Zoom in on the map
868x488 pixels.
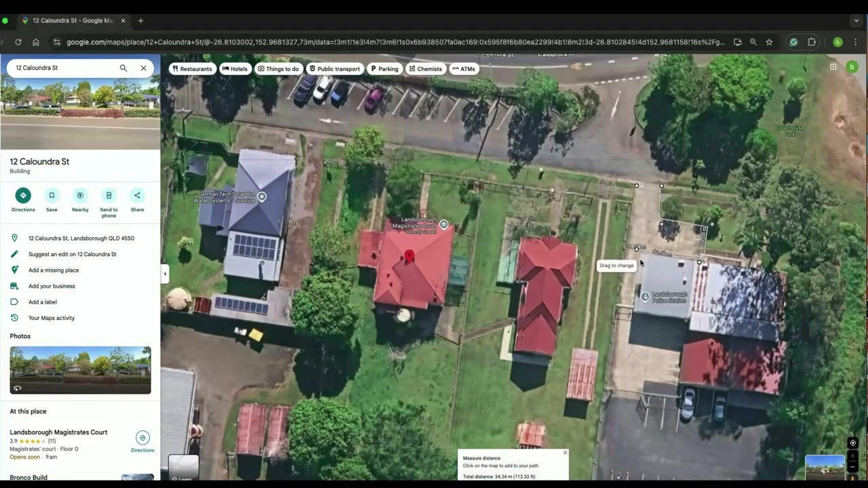click(x=853, y=457)
